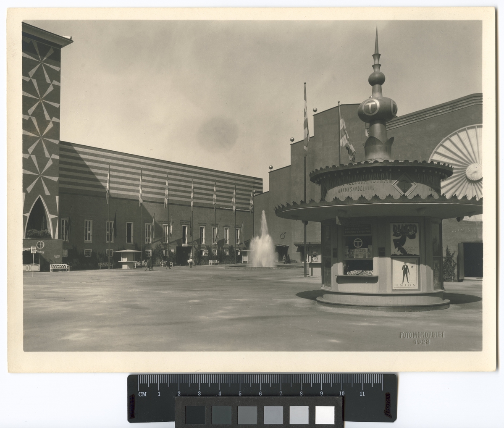Screen dimensions: 504x428
Task: Click the white bench beside the left tower
Action: click(60, 267)
